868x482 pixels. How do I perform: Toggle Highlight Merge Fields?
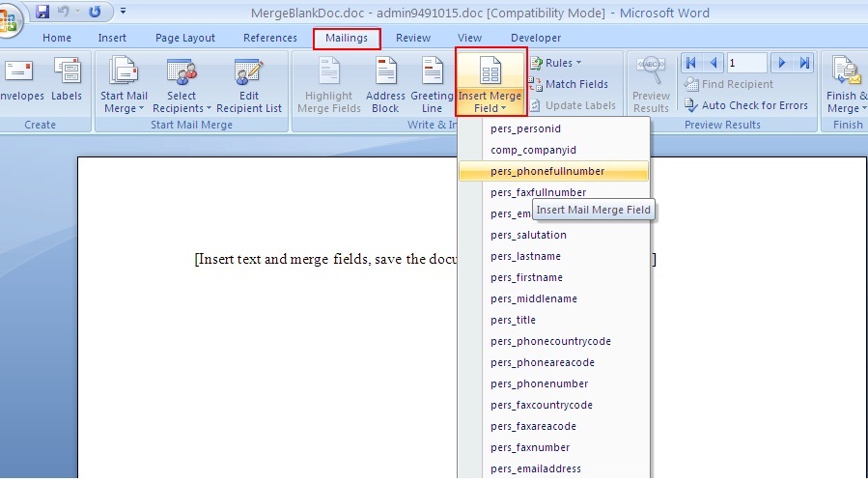click(x=329, y=84)
